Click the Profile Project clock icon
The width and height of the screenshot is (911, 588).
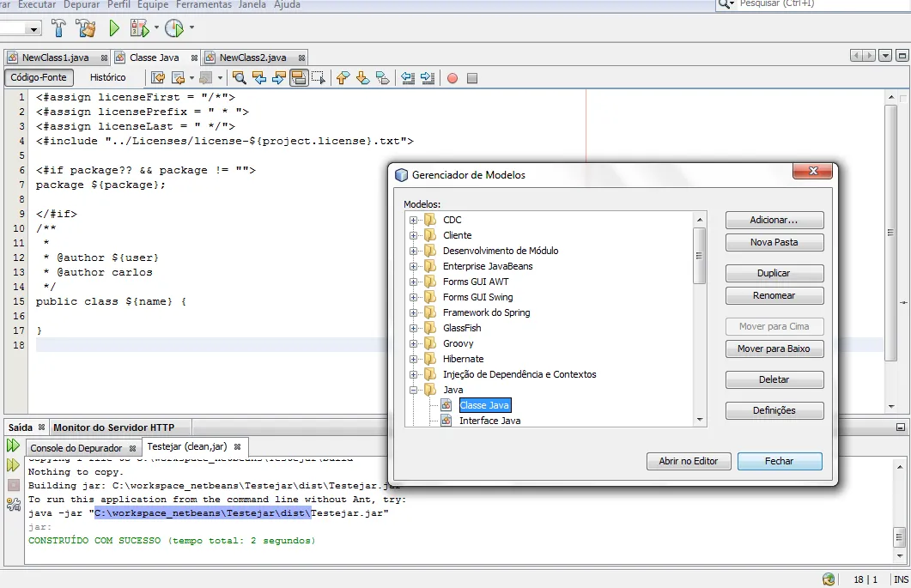tap(173, 28)
